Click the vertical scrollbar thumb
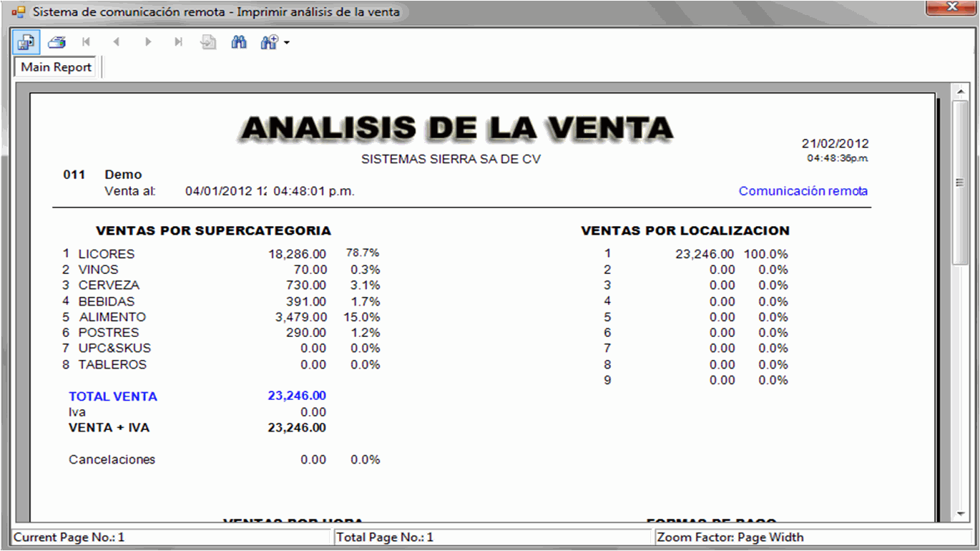Viewport: 980px width, 551px height. 961,182
